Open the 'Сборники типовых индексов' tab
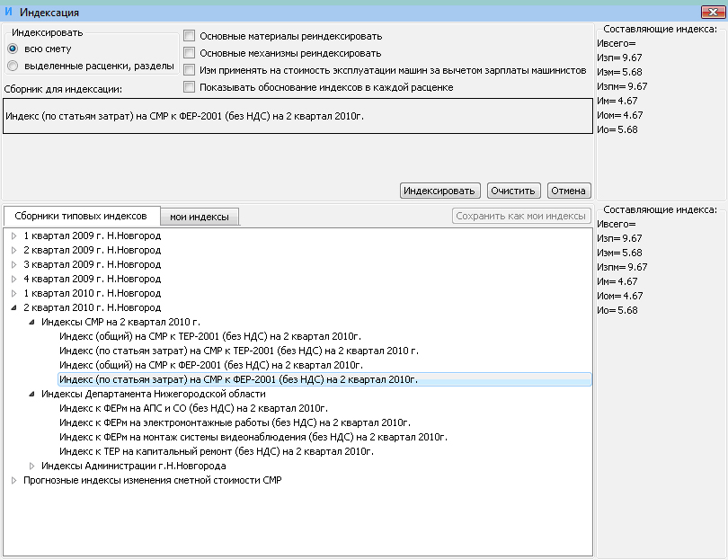 (81, 217)
